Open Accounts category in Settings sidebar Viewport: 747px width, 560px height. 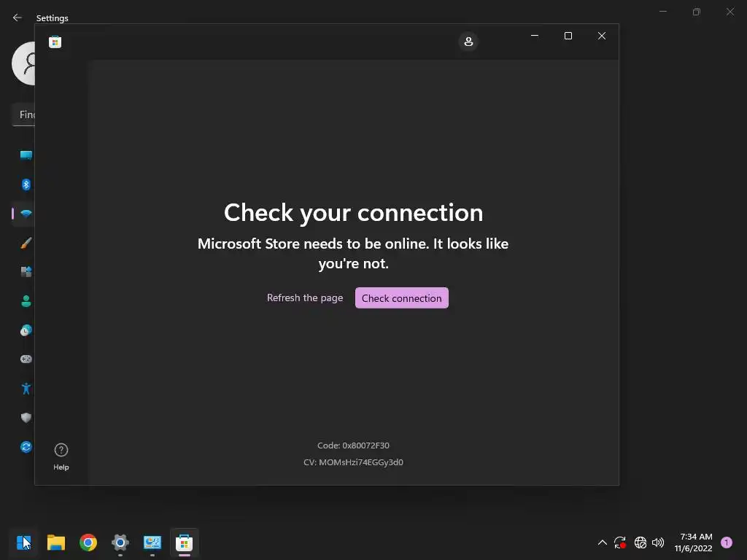click(26, 301)
